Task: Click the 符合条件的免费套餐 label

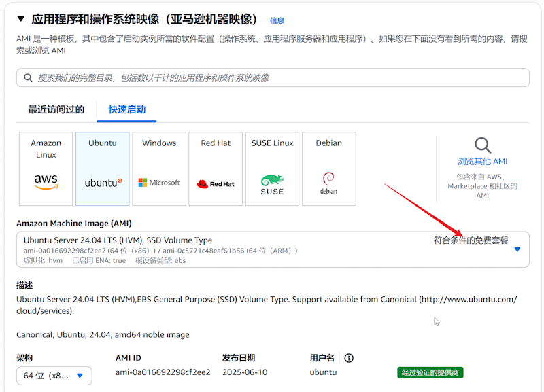Action: (471, 240)
